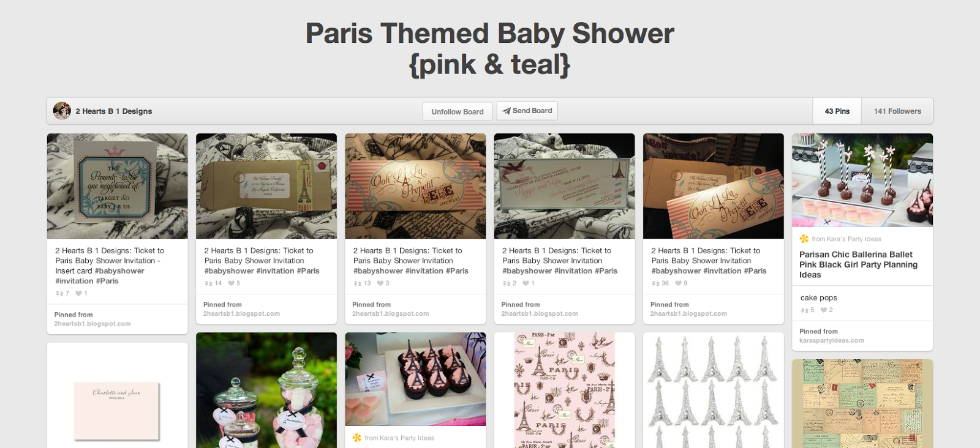Open the silver Eiffel Tower charms image
Screen dimensions: 980x448
pos(714,390)
